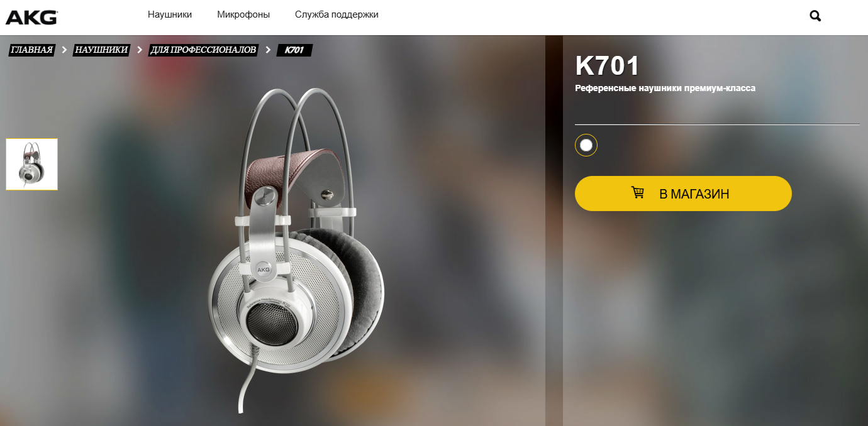Select the K701 headphone thumbnail preview
Image resolution: width=868 pixels, height=426 pixels.
pyautogui.click(x=32, y=164)
